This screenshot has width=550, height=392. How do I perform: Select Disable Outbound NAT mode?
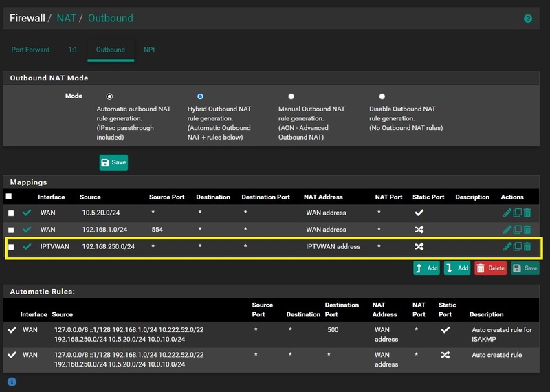[382, 96]
